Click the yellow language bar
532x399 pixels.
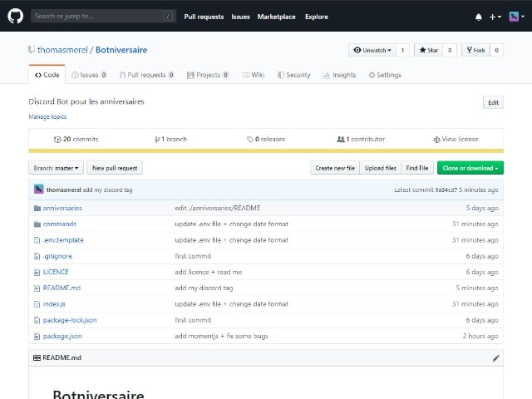(266, 151)
